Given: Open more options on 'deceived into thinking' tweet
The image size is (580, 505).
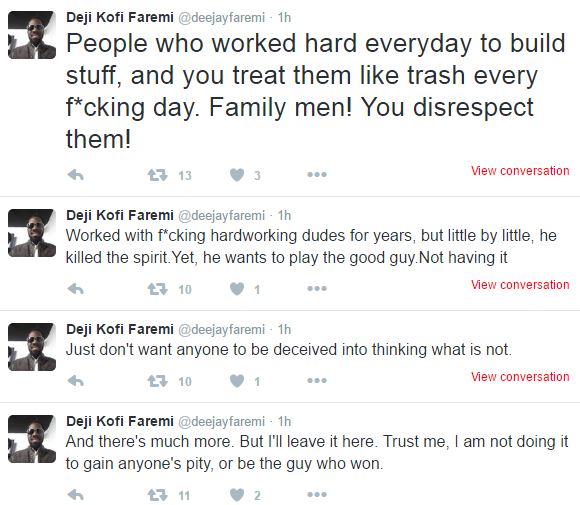Looking at the screenshot, I should click(317, 381).
